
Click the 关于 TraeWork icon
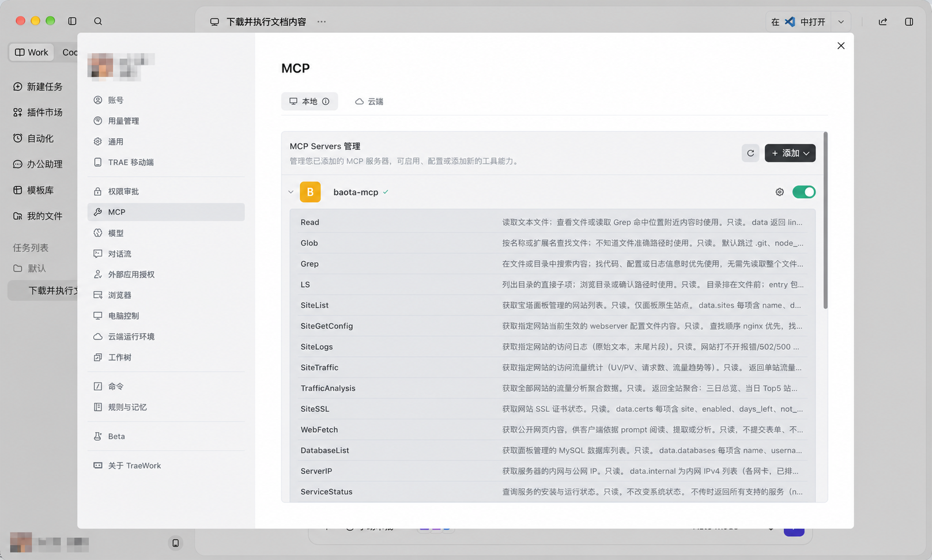[98, 466]
